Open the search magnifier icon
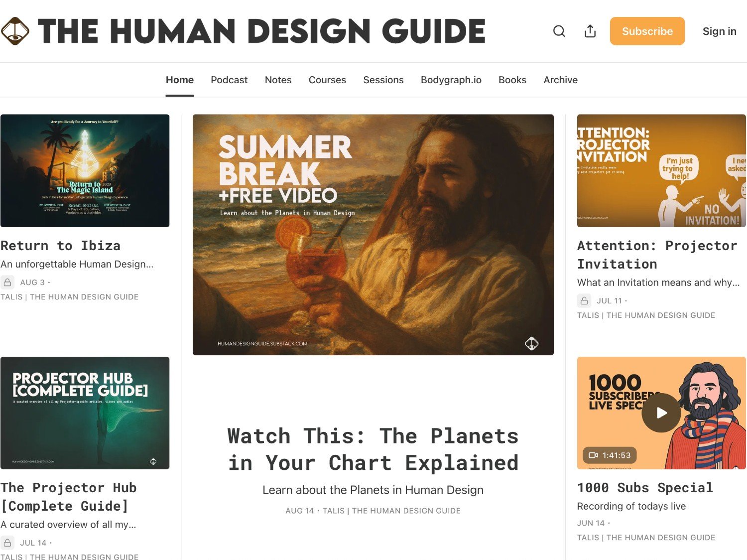 pos(559,31)
